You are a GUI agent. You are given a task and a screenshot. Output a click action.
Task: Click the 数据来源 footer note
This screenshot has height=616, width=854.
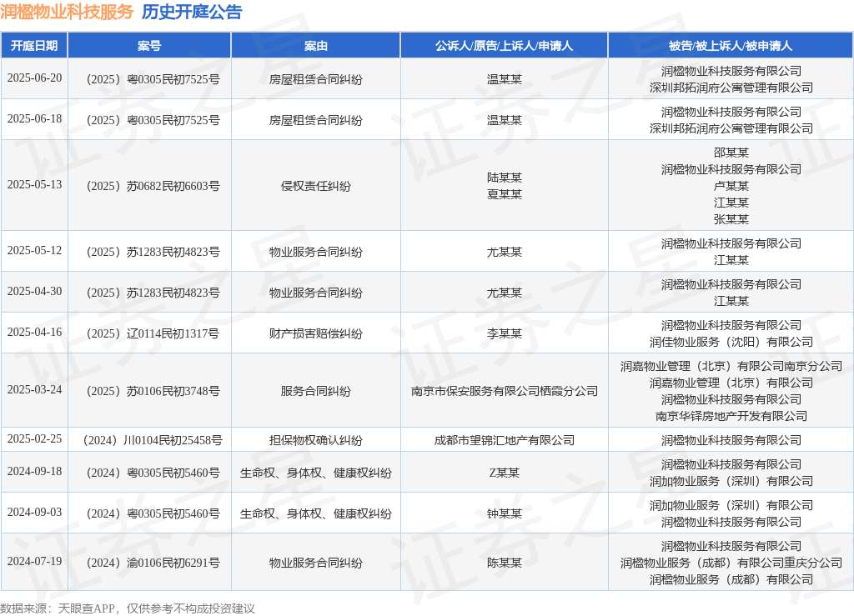(128, 608)
